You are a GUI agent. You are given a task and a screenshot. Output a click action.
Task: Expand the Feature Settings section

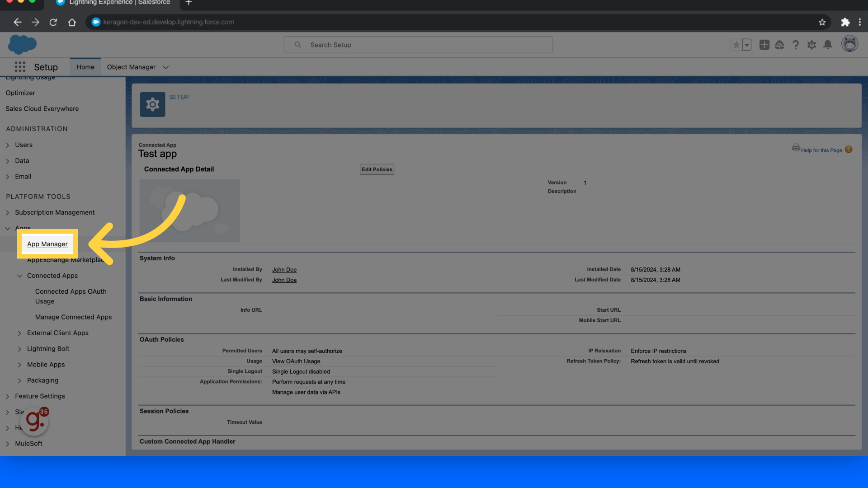pyautogui.click(x=7, y=397)
